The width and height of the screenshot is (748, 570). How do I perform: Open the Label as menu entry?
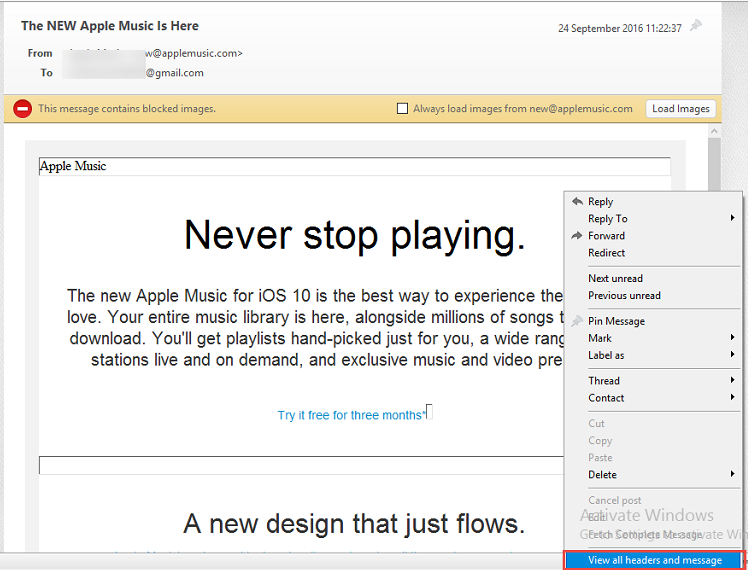click(653, 355)
